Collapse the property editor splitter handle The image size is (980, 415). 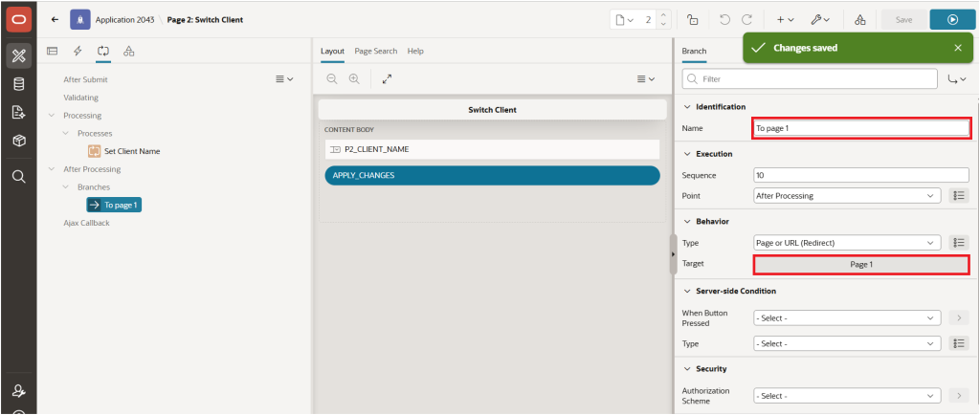(673, 254)
